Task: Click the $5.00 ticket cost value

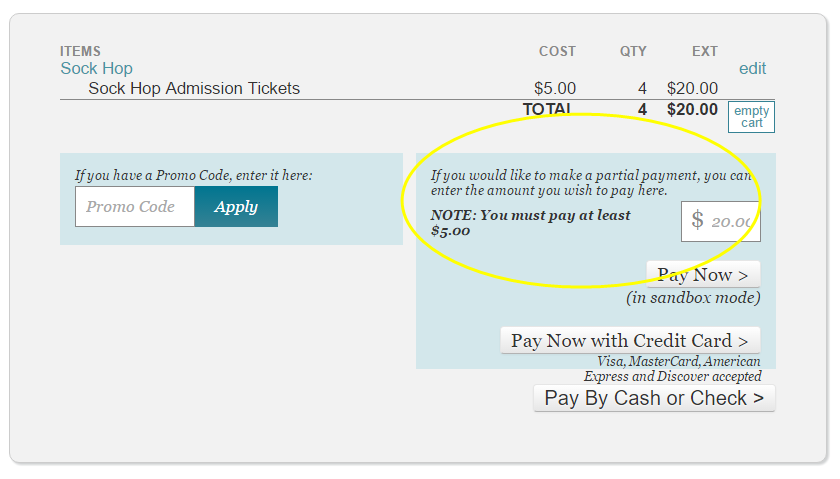Action: pyautogui.click(x=555, y=89)
